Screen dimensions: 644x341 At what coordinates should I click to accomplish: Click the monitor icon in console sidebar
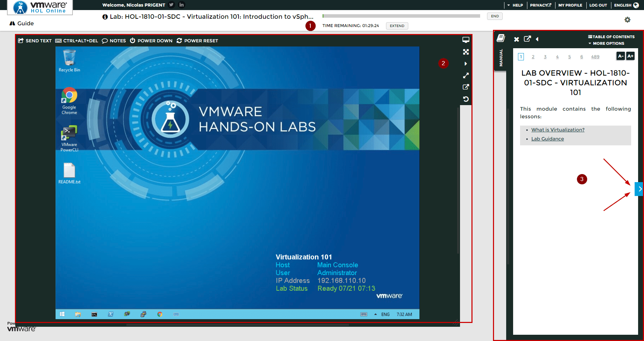click(466, 40)
